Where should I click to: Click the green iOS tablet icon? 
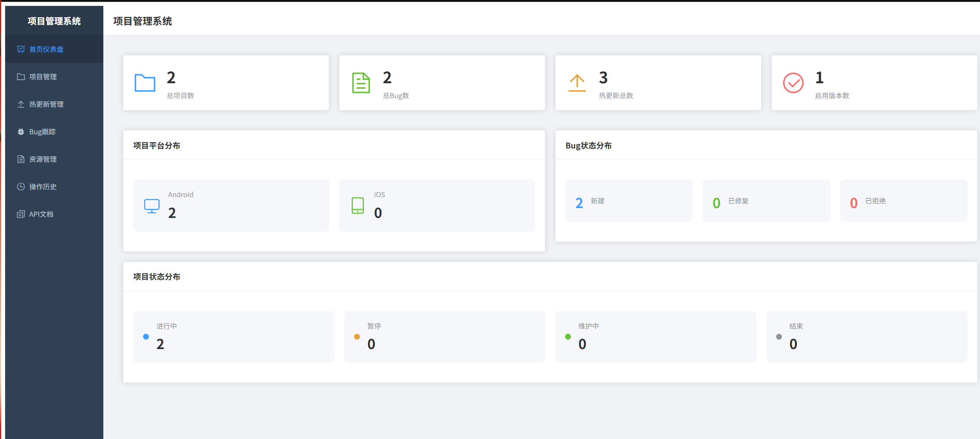coord(358,206)
